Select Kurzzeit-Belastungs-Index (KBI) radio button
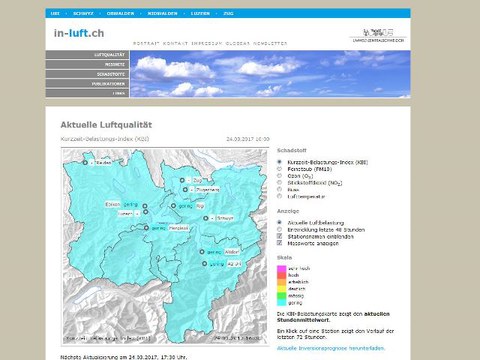 [x=280, y=162]
